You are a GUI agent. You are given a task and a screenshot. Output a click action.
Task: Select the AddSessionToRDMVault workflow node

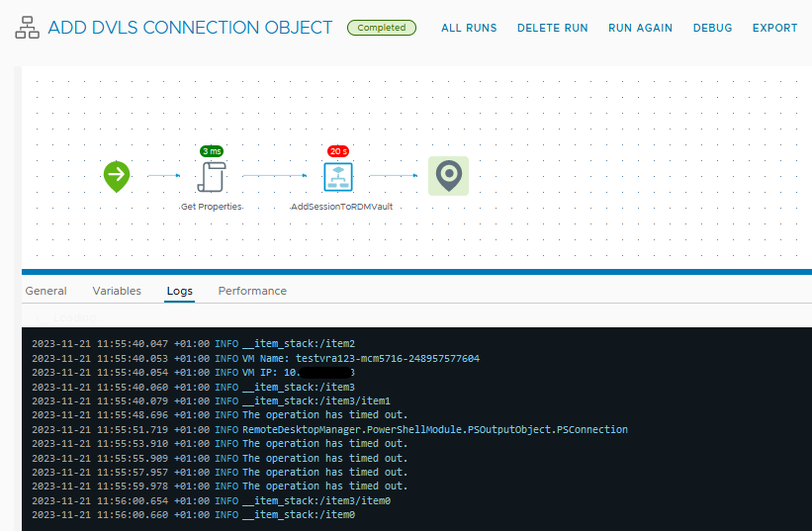pyautogui.click(x=338, y=177)
